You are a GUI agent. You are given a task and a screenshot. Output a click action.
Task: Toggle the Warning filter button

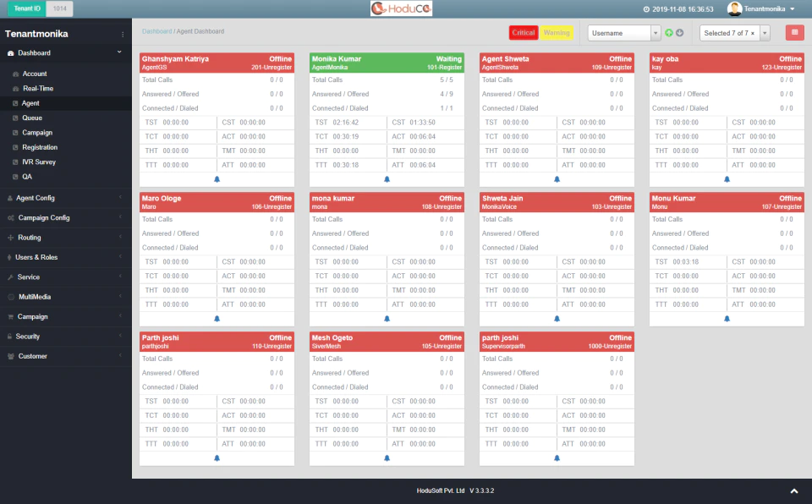coord(557,33)
